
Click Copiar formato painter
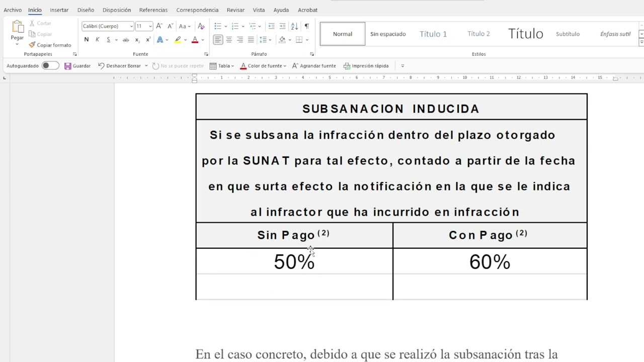(x=50, y=45)
